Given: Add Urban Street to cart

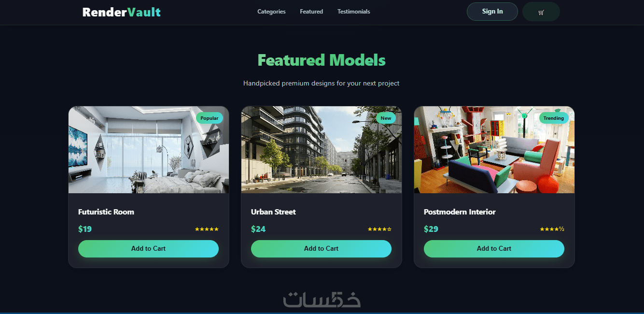Looking at the screenshot, I should (x=321, y=248).
